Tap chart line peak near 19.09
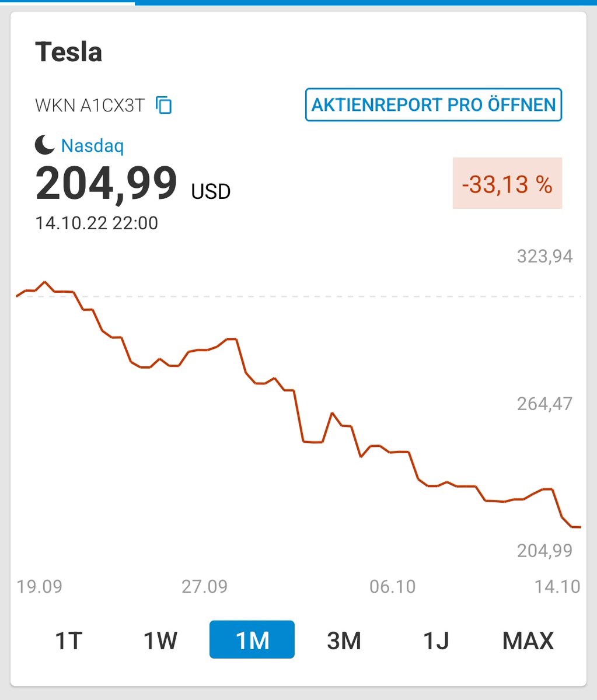The height and width of the screenshot is (700, 597). (x=44, y=282)
